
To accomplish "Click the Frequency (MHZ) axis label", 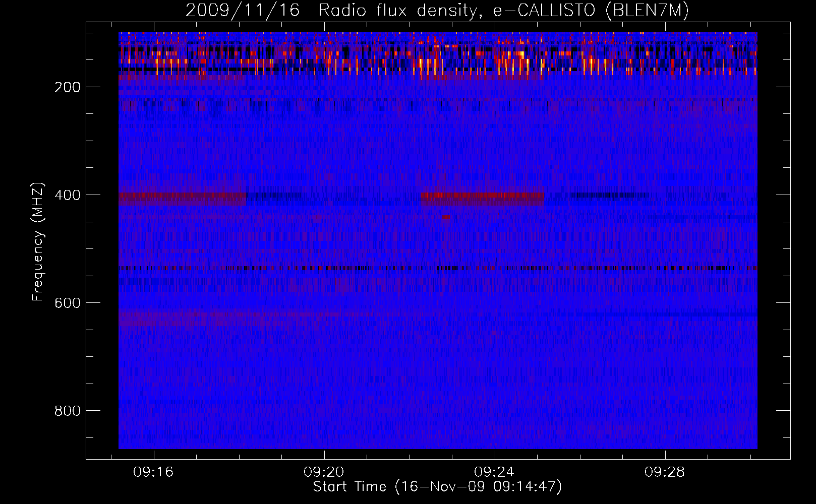I will point(38,241).
